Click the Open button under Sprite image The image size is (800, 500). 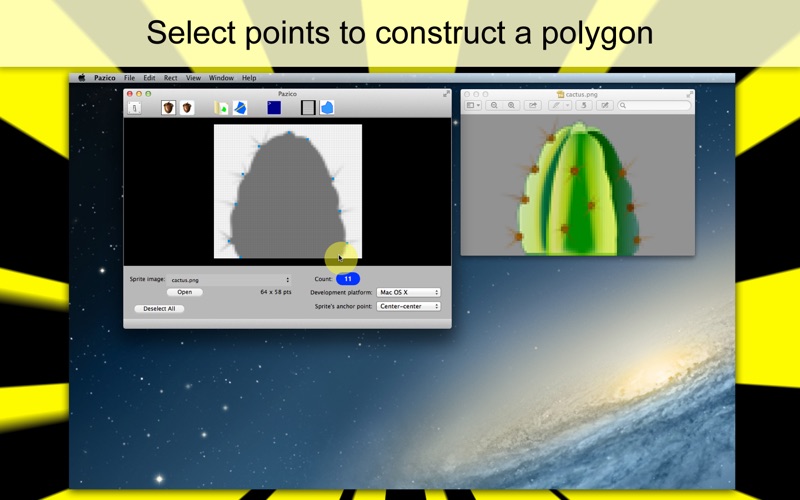click(185, 292)
